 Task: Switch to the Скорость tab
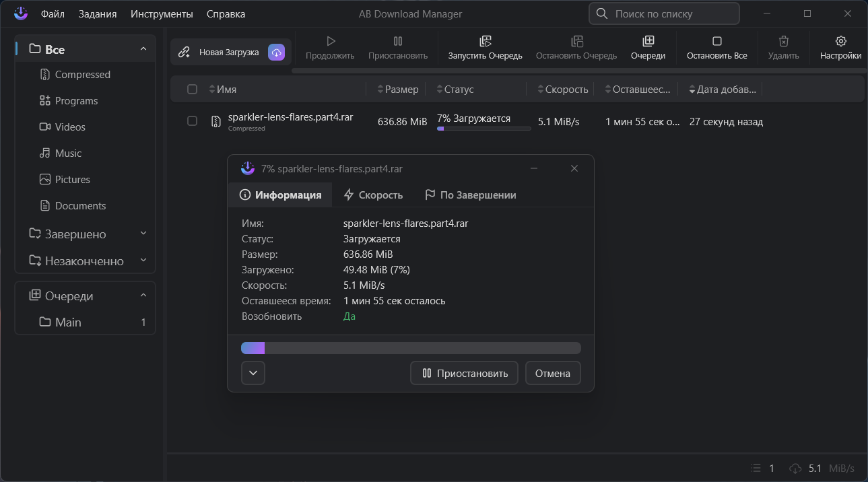pyautogui.click(x=373, y=195)
